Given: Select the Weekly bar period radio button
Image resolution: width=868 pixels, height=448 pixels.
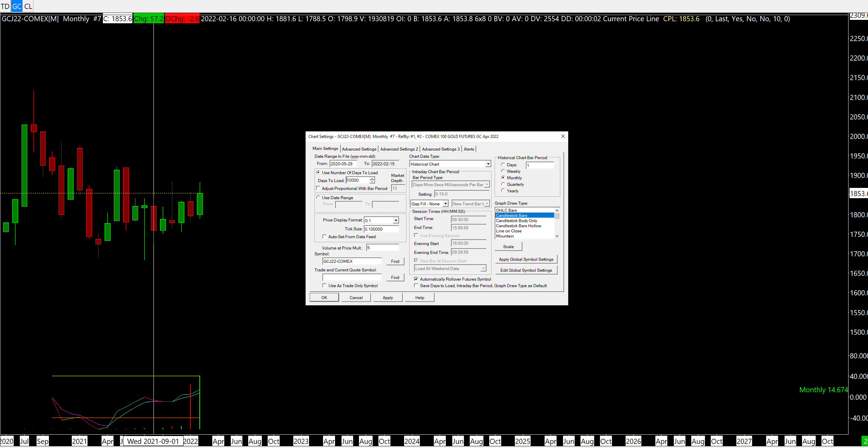Looking at the screenshot, I should click(503, 171).
